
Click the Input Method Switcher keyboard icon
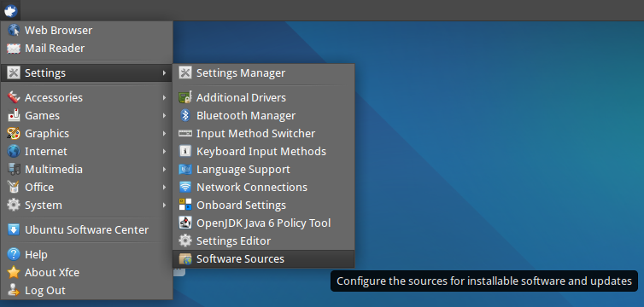185,134
